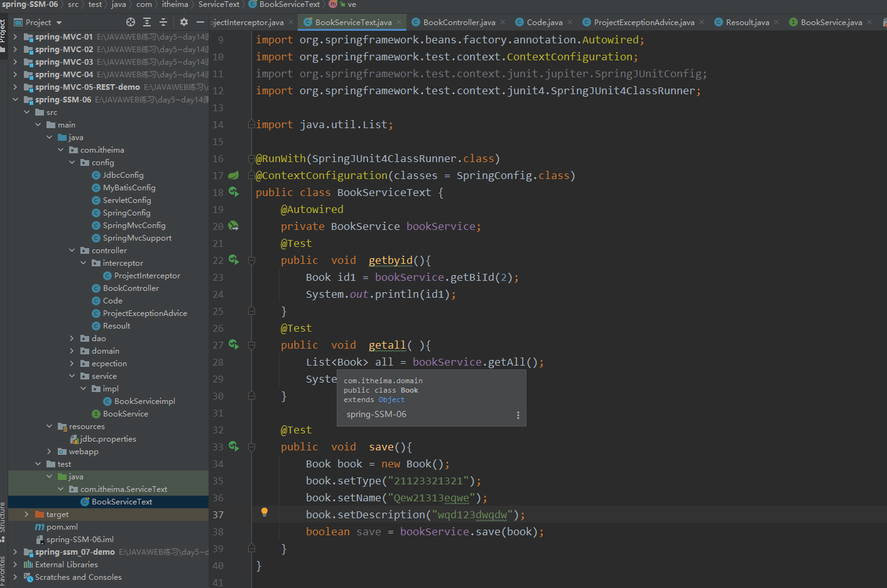
Task: Collapse the config folder
Action: click(x=72, y=163)
